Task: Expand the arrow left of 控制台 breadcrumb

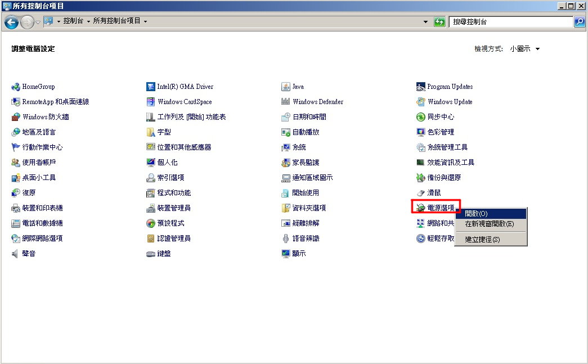Action: [59, 21]
